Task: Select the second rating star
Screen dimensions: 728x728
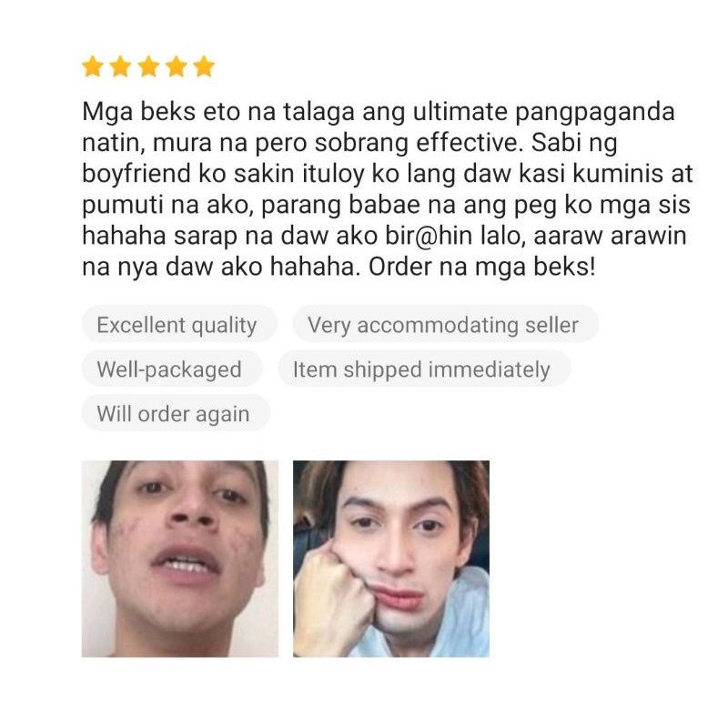Action: (x=121, y=66)
